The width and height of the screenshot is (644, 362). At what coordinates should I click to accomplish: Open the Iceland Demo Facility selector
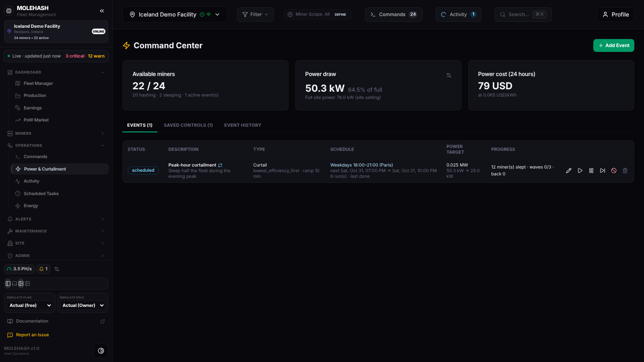[x=175, y=14]
